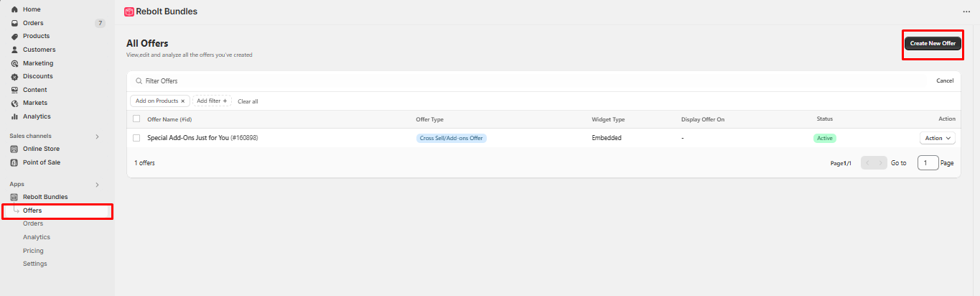
Task: Click the previous page arrow
Action: click(x=867, y=163)
